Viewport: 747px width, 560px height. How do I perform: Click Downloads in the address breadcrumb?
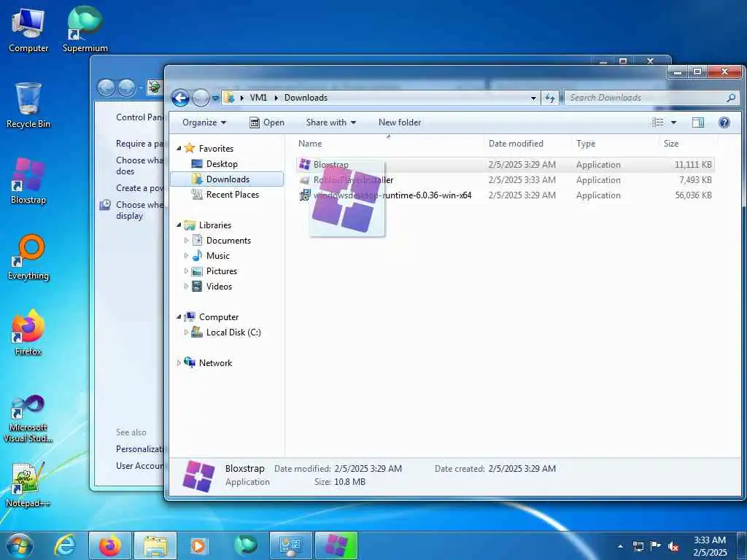point(306,98)
